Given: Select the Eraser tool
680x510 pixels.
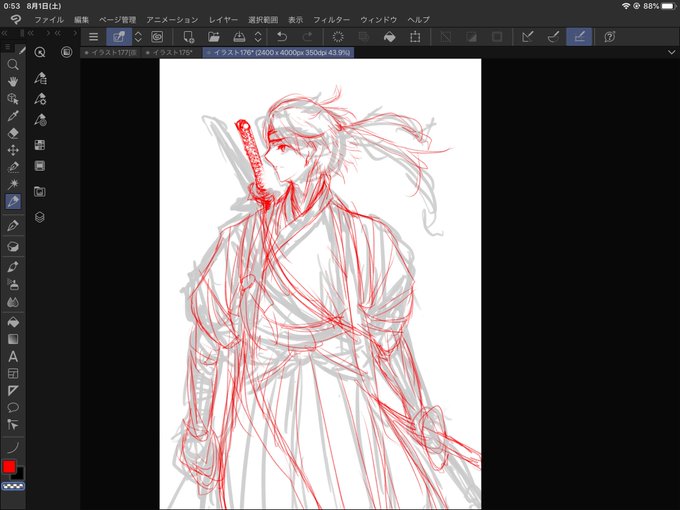Looking at the screenshot, I should 13,133.
